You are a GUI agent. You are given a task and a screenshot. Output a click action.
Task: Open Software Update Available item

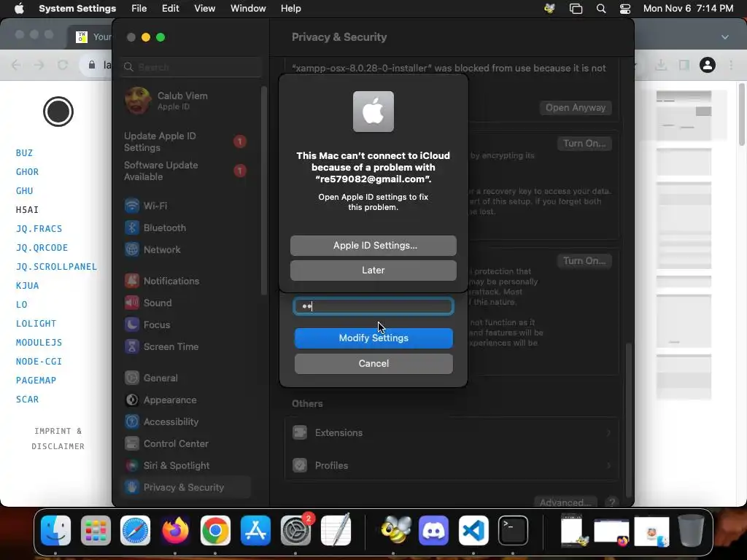coord(186,171)
